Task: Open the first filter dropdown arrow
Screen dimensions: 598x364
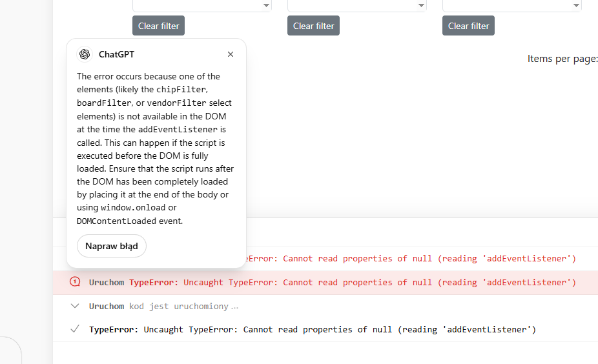Action: pos(266,5)
